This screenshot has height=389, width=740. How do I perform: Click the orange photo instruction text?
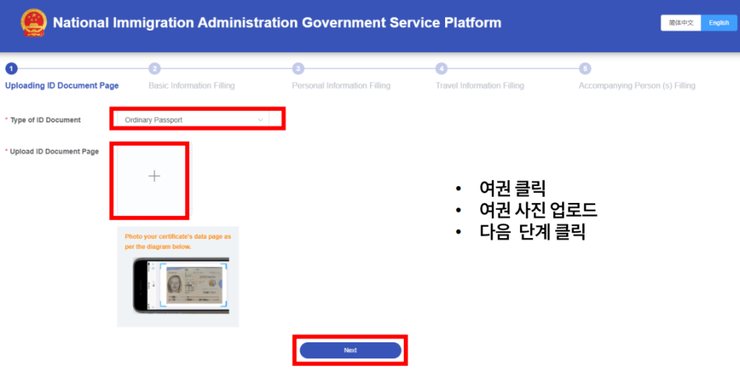point(178,241)
